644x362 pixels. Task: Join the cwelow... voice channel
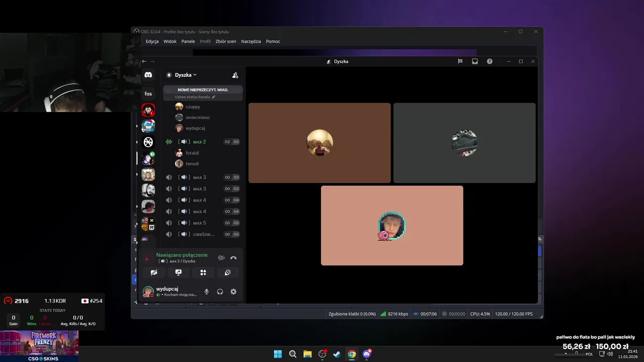point(203,234)
